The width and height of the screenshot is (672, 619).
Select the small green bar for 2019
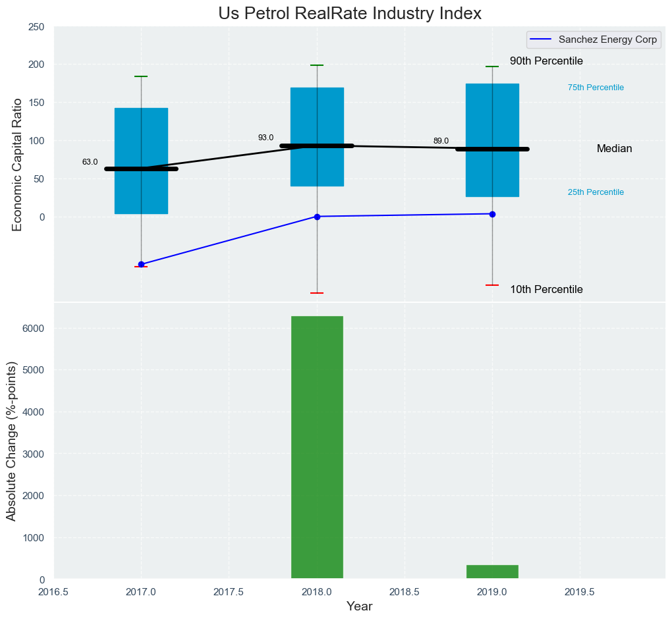coord(492,572)
